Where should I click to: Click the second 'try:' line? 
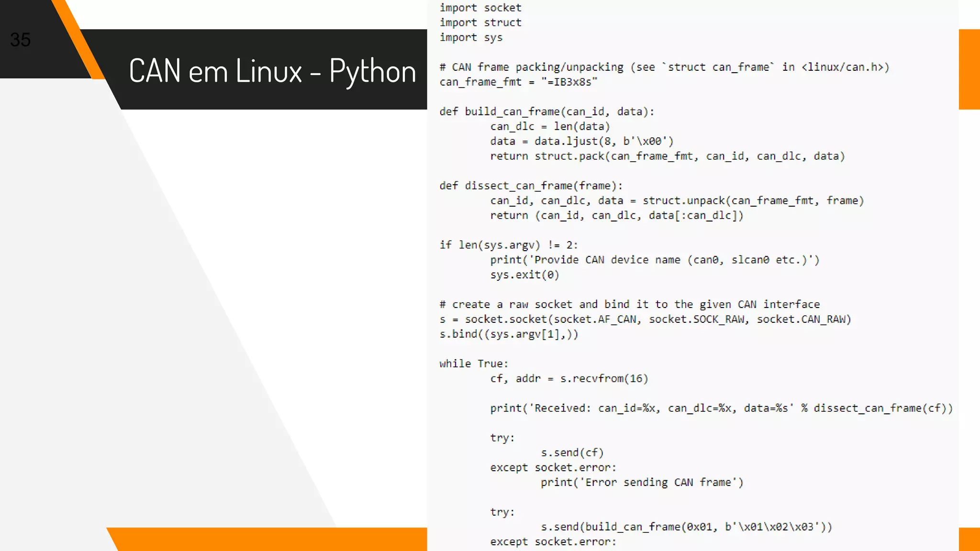point(502,512)
